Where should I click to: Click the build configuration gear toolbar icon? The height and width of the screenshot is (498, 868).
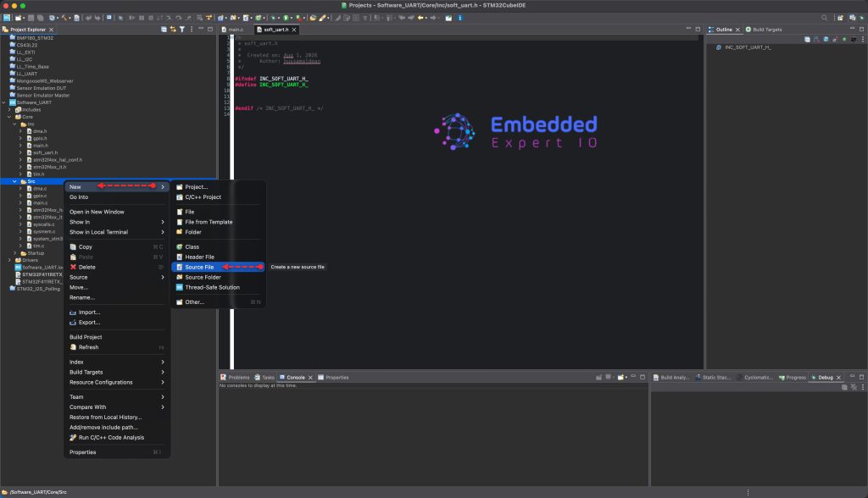click(52, 18)
